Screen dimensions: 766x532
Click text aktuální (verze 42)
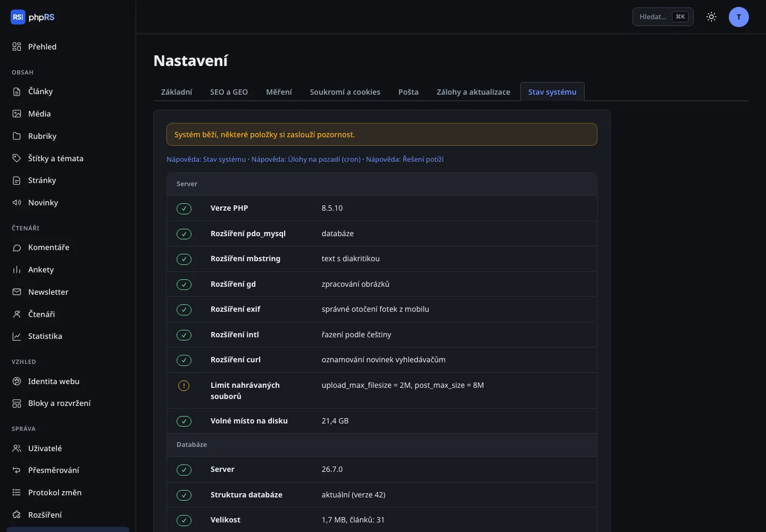click(x=353, y=495)
